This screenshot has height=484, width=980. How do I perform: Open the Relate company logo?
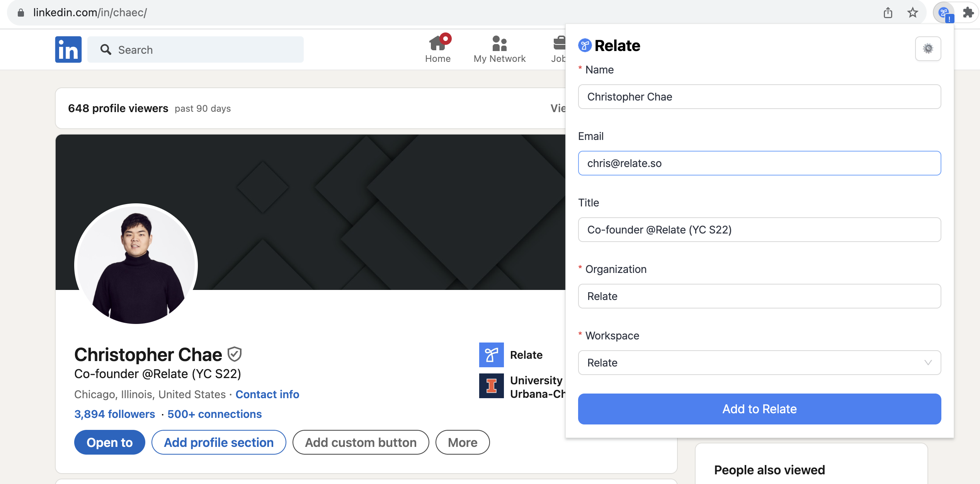click(x=491, y=354)
